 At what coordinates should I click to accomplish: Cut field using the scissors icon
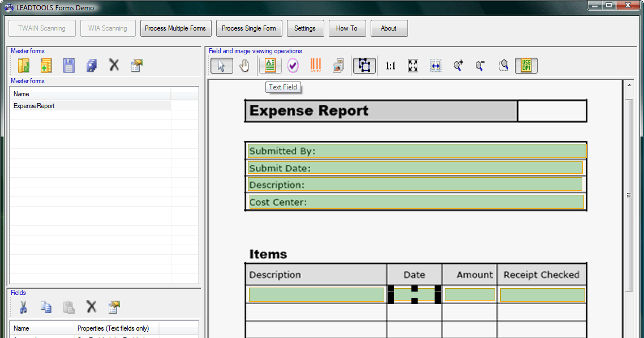point(24,307)
